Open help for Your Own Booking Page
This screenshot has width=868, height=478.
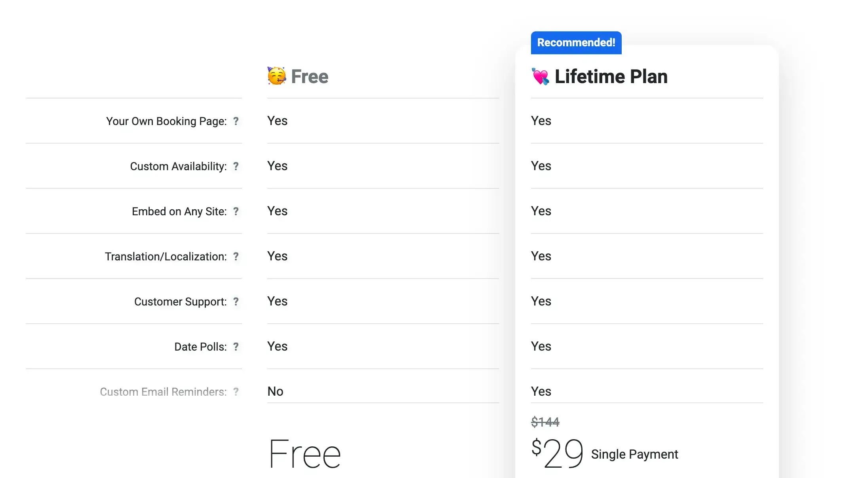coord(236,122)
